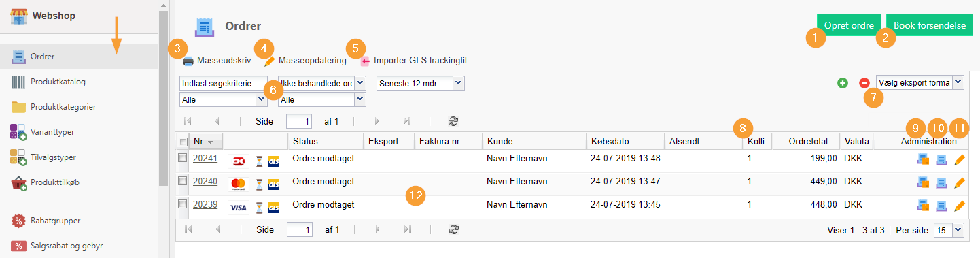Open the Per side rows dropdown
The image size is (980, 258).
[949, 230]
